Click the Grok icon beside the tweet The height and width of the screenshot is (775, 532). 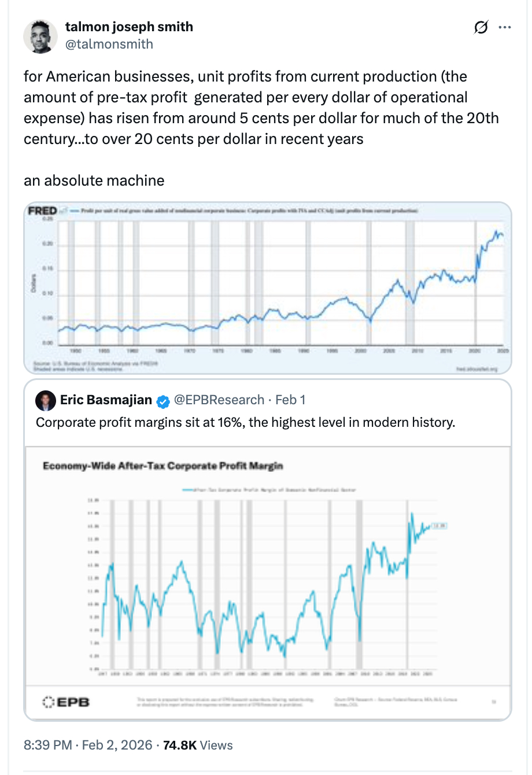tap(481, 27)
